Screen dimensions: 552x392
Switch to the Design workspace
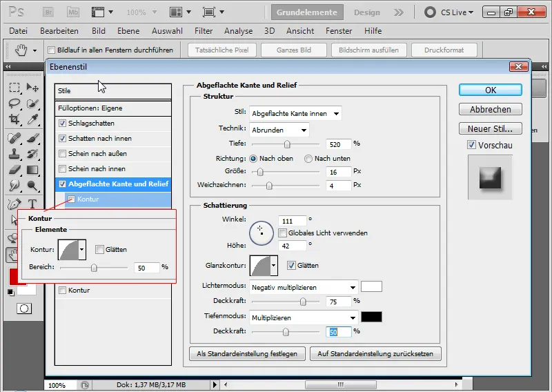(367, 12)
